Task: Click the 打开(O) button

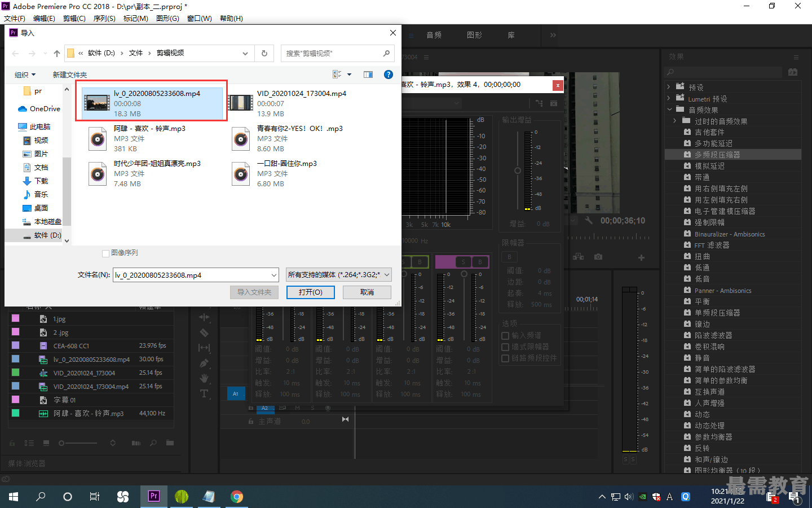Action: point(310,292)
